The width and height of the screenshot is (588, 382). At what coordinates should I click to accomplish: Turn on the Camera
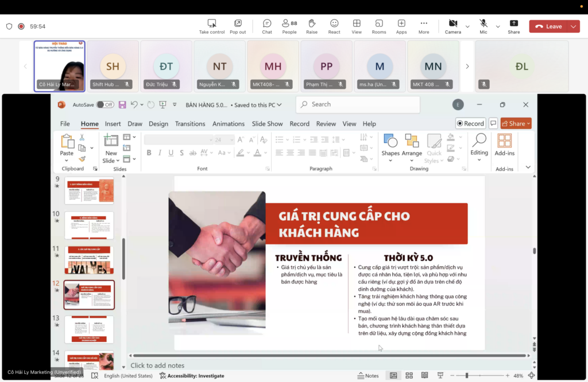[x=452, y=26]
